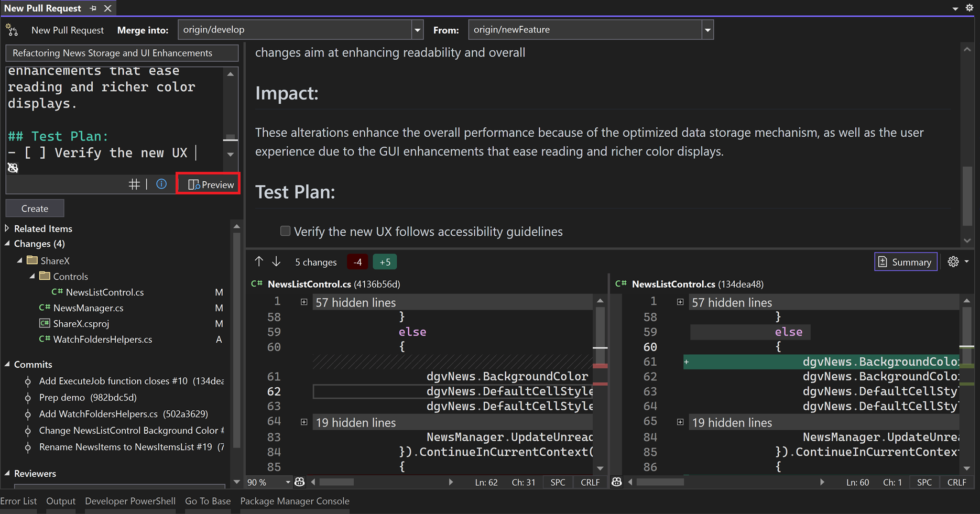Click the C# icon next to NewsListControl.cs
This screenshot has height=514, width=980.
(x=57, y=292)
